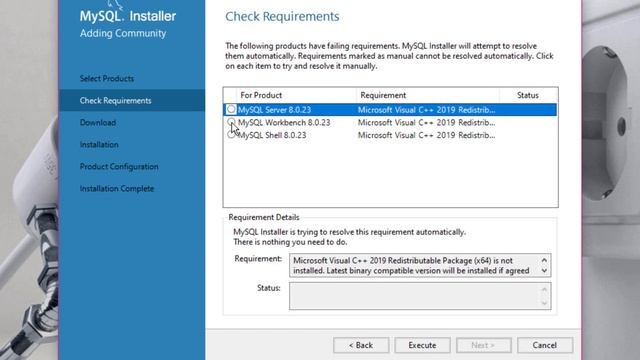Click the Execute button
The width and height of the screenshot is (640, 360).
tap(422, 345)
